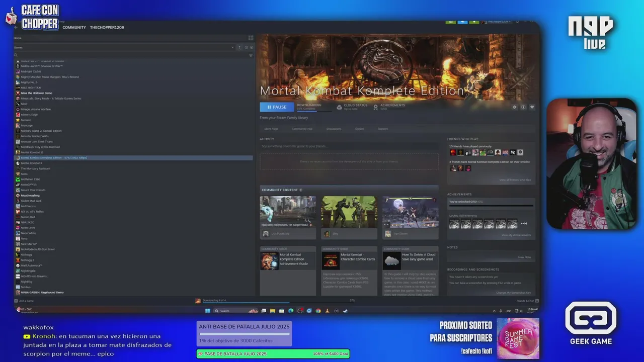Click the New Note button

click(x=524, y=257)
